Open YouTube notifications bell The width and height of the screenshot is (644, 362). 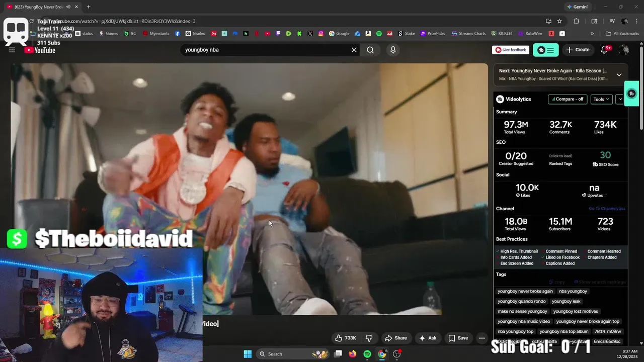[x=605, y=50]
